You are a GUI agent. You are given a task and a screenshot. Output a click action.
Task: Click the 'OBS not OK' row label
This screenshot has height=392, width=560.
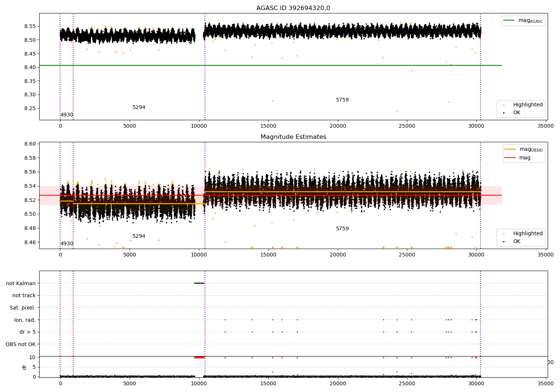21,344
